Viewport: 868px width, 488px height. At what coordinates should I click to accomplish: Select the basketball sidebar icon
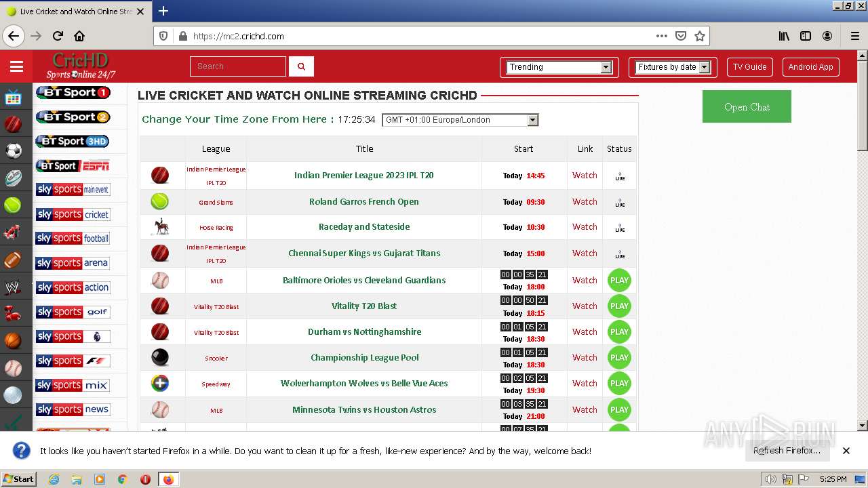click(13, 340)
